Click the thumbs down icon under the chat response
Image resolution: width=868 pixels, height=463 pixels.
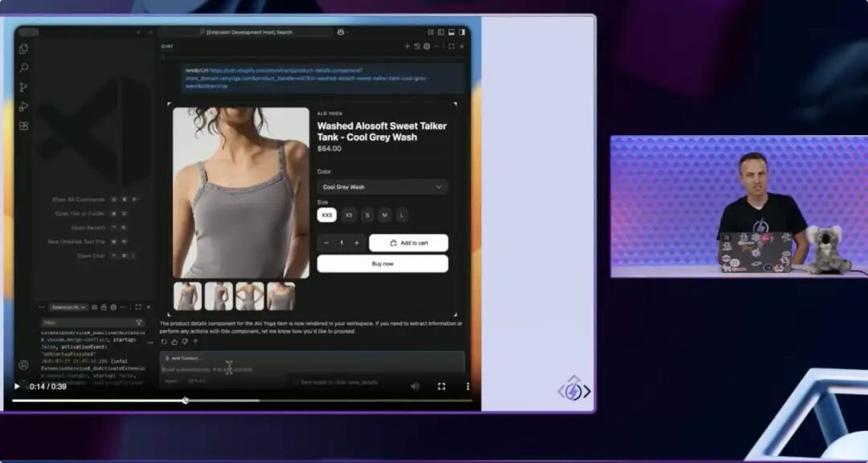[x=185, y=342]
